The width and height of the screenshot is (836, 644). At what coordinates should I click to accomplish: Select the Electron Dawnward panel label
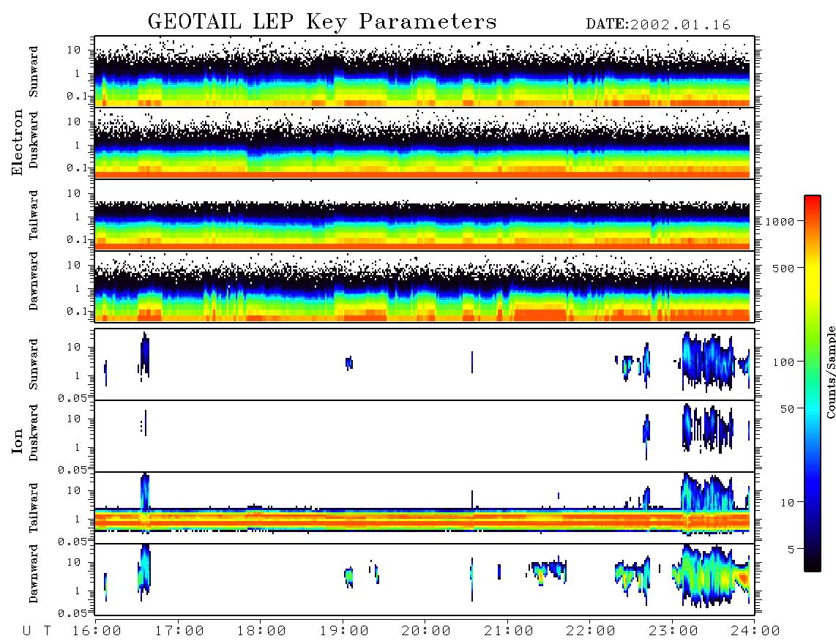coord(34,282)
